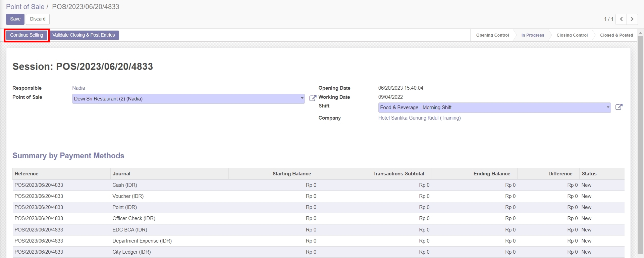Click the Cash (IDR) row status New
644x258 pixels.
coord(586,185)
